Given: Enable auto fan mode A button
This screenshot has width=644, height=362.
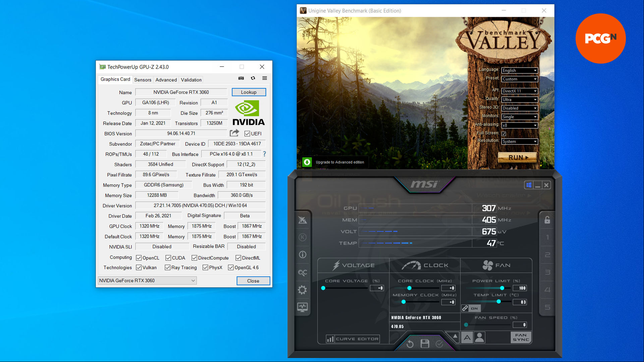Looking at the screenshot, I should point(467,338).
